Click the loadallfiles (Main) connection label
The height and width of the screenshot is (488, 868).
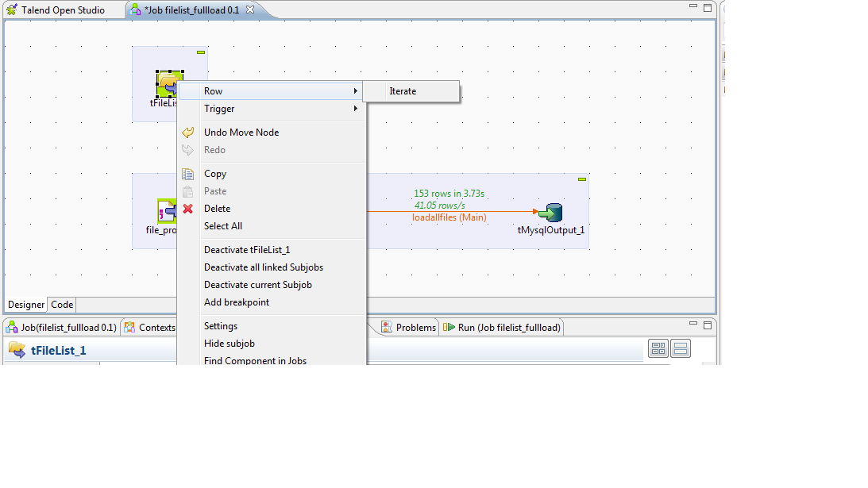[x=449, y=217]
